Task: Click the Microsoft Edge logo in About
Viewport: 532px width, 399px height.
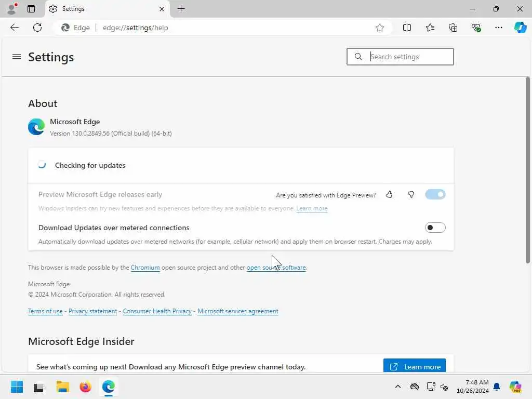Action: pos(36,127)
